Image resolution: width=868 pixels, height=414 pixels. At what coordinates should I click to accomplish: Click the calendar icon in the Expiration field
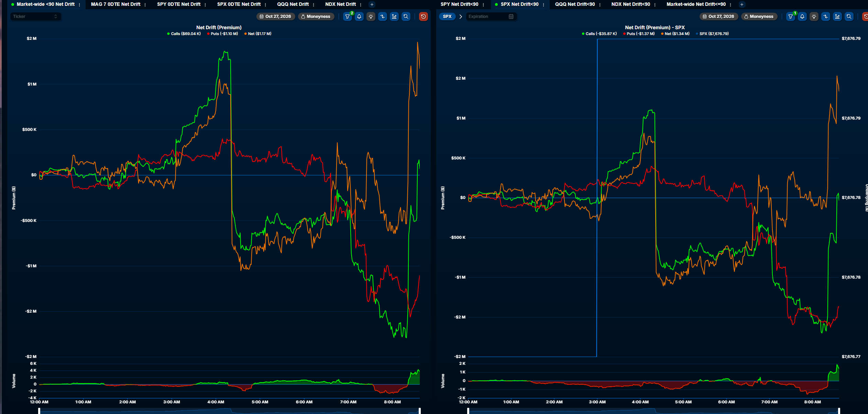(x=511, y=16)
